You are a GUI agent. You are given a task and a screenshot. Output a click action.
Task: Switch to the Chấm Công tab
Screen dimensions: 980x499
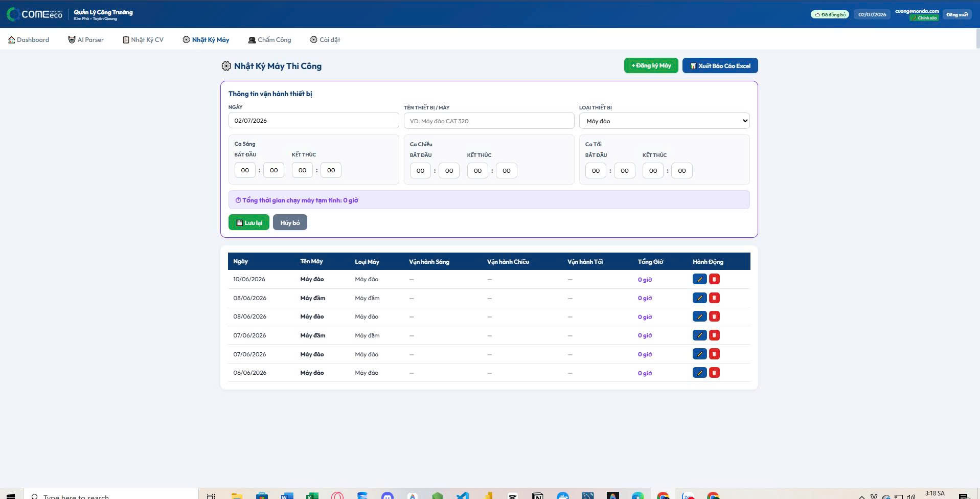(x=269, y=40)
